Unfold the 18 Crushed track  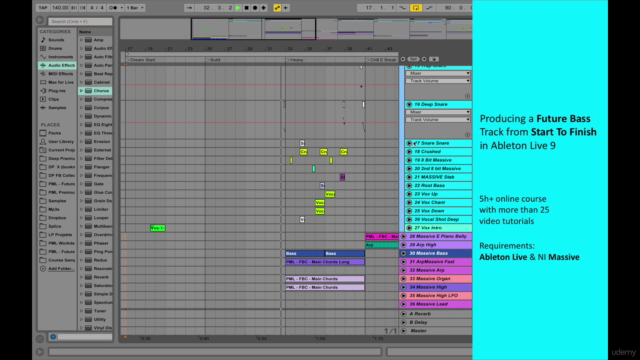(x=409, y=152)
